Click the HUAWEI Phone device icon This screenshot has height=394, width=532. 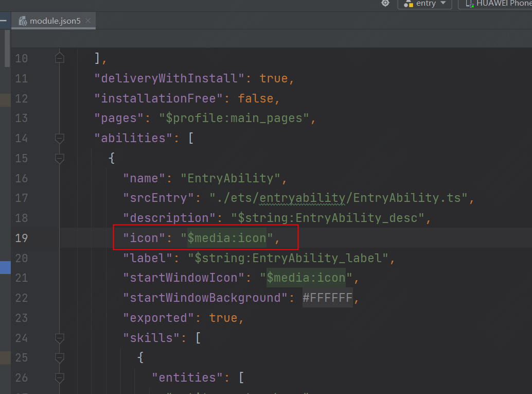point(469,3)
